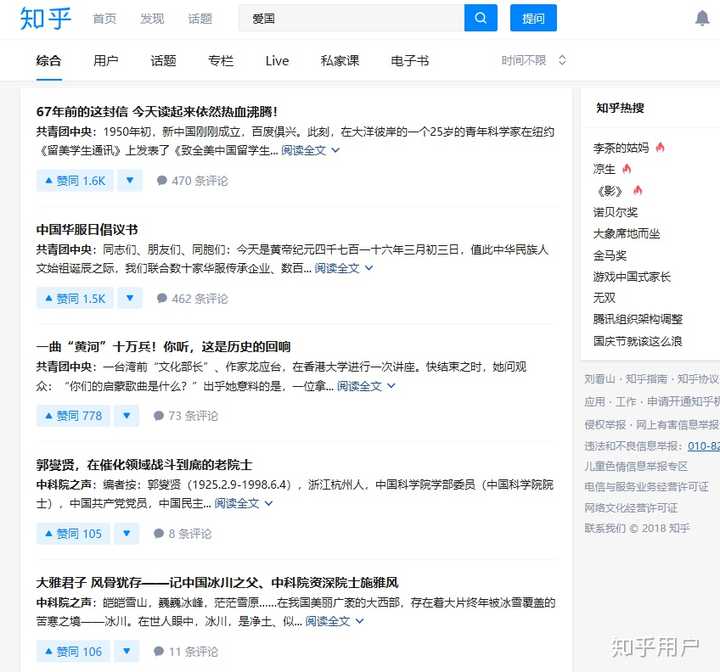The width and height of the screenshot is (720, 672).
Task: Go to 首页 in top navigation
Action: pos(105,19)
